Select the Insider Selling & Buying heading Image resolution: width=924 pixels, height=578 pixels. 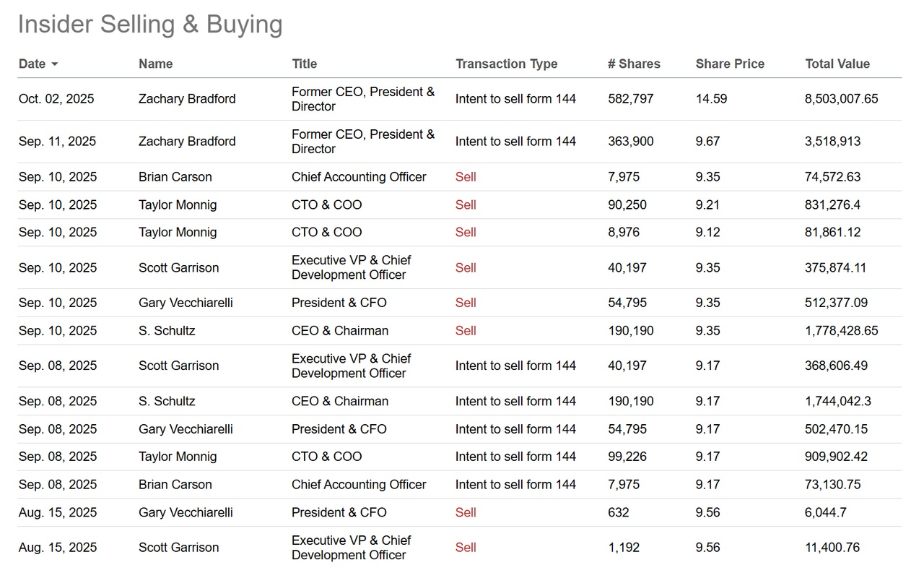point(150,24)
